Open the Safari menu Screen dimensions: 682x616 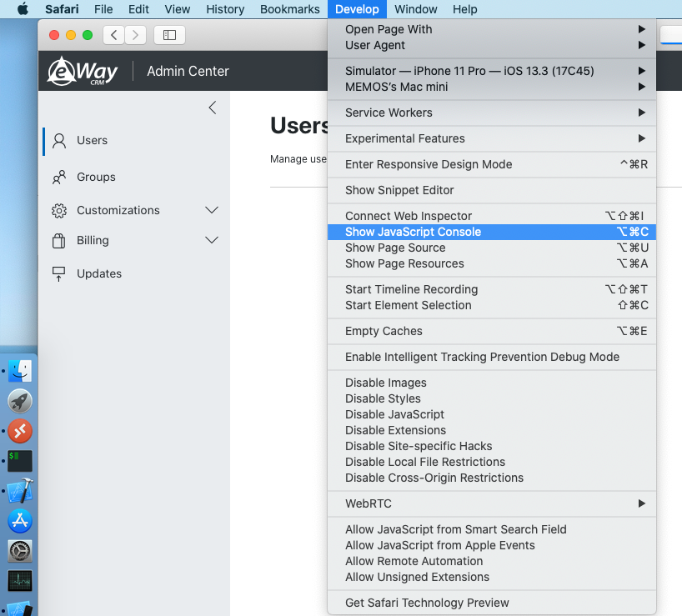62,9
